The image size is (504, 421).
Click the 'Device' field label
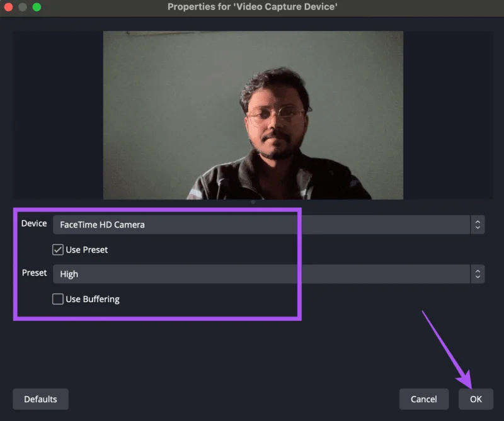tap(34, 223)
